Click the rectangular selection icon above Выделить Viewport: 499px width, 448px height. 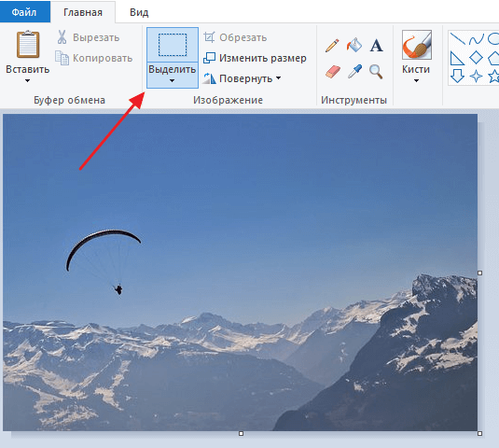coord(173,45)
